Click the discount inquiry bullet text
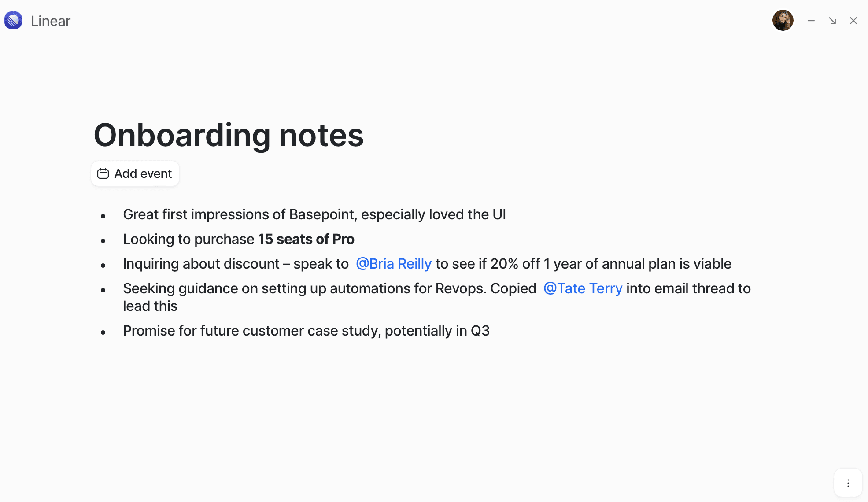Viewport: 868px width, 502px height. pos(235,264)
